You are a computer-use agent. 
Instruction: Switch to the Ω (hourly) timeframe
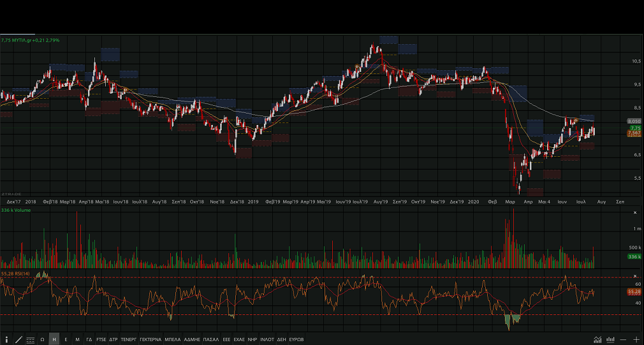(x=42, y=339)
